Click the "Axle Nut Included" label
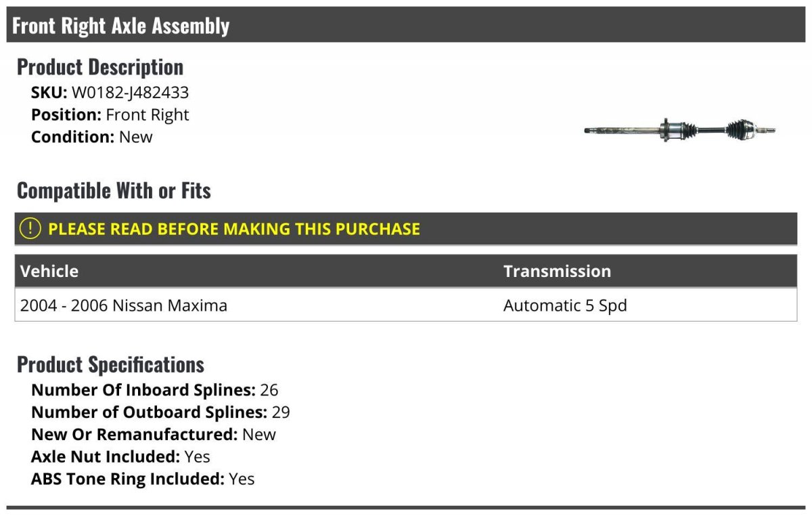Viewport: 812px width, 516px height. [x=105, y=456]
